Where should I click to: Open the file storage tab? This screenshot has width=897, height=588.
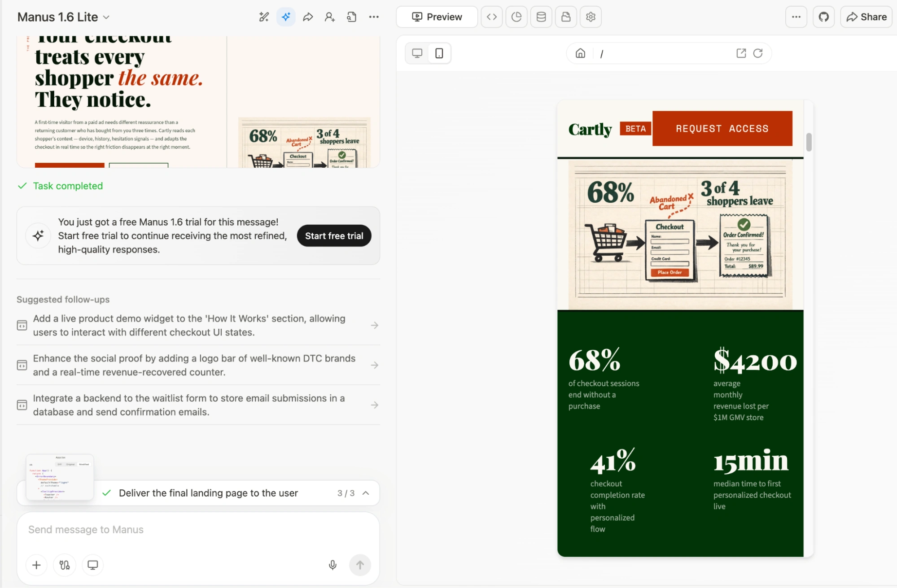tap(566, 17)
